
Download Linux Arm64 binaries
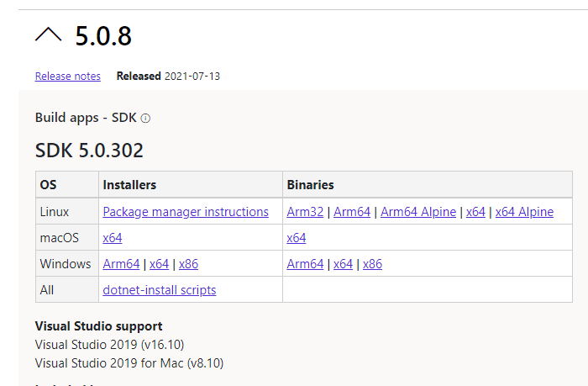tap(352, 212)
